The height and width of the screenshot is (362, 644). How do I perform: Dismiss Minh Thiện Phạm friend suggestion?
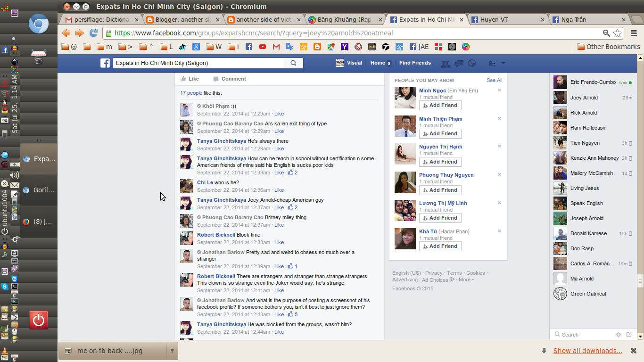[499, 118]
